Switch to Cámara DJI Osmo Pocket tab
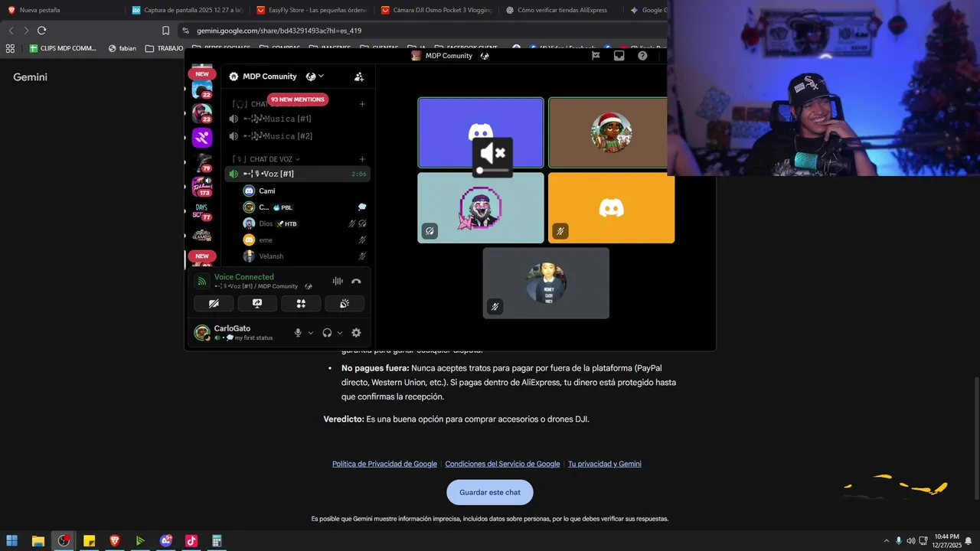This screenshot has width=980, height=551. (436, 10)
